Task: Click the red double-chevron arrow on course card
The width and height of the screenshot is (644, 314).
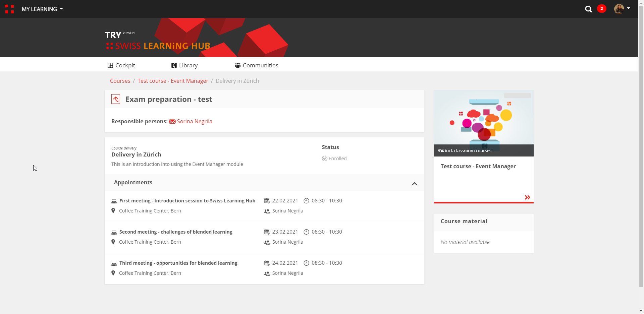Action: [527, 197]
